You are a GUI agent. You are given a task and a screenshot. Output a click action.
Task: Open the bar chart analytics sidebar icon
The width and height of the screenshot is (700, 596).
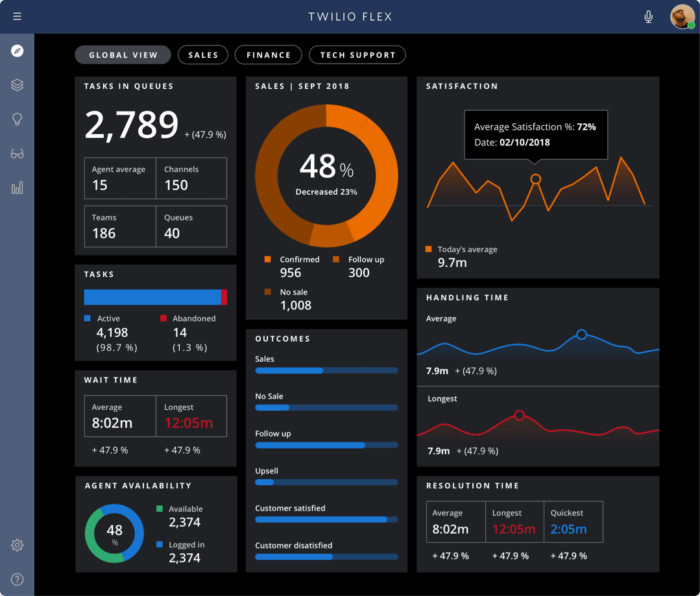(16, 188)
